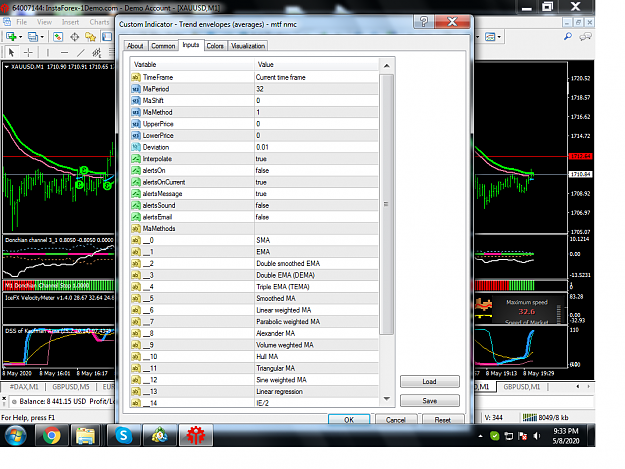Switch to the Visualization tab
The height and width of the screenshot is (469, 625).
coord(248,46)
